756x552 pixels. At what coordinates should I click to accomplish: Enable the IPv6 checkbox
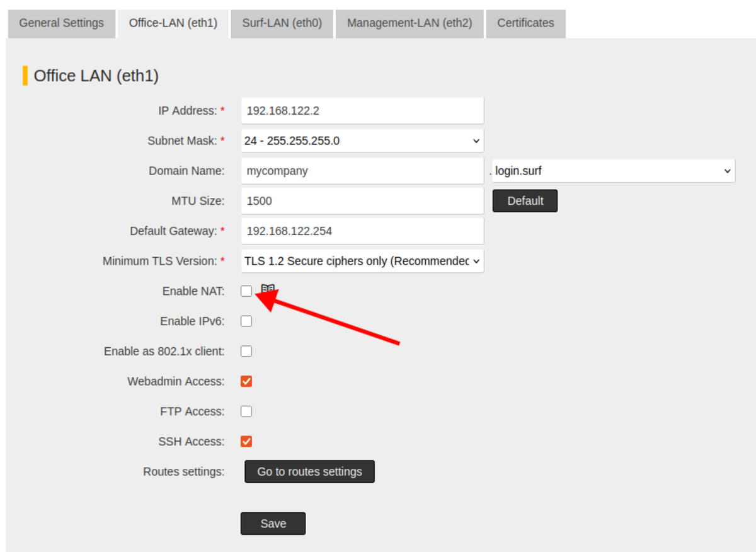pyautogui.click(x=246, y=321)
